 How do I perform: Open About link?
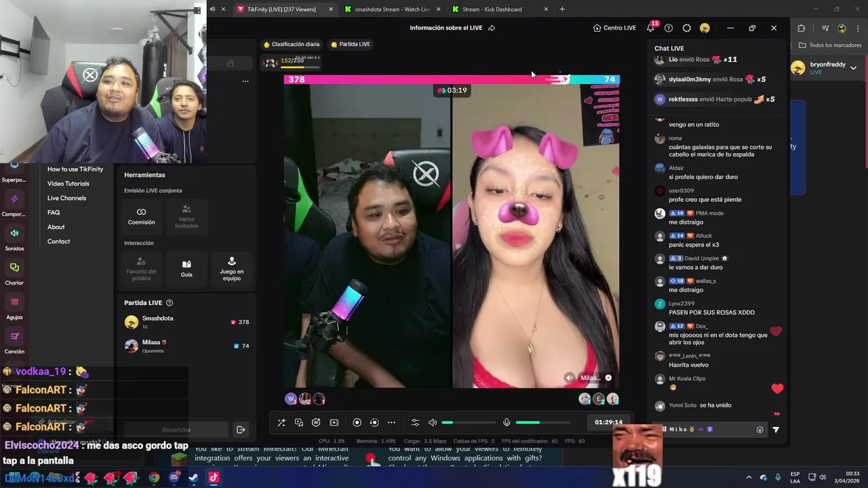(56, 227)
